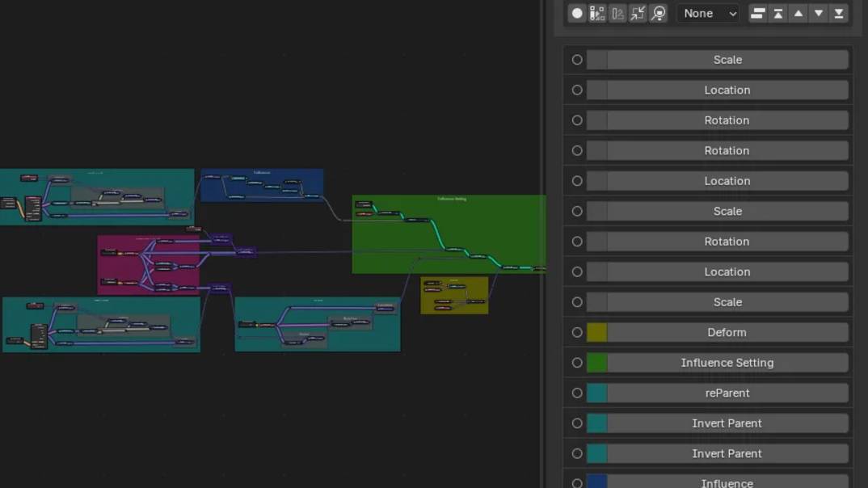Viewport: 868px width, 488px height.
Task: Move entry down with plain down-arrow
Action: click(818, 13)
